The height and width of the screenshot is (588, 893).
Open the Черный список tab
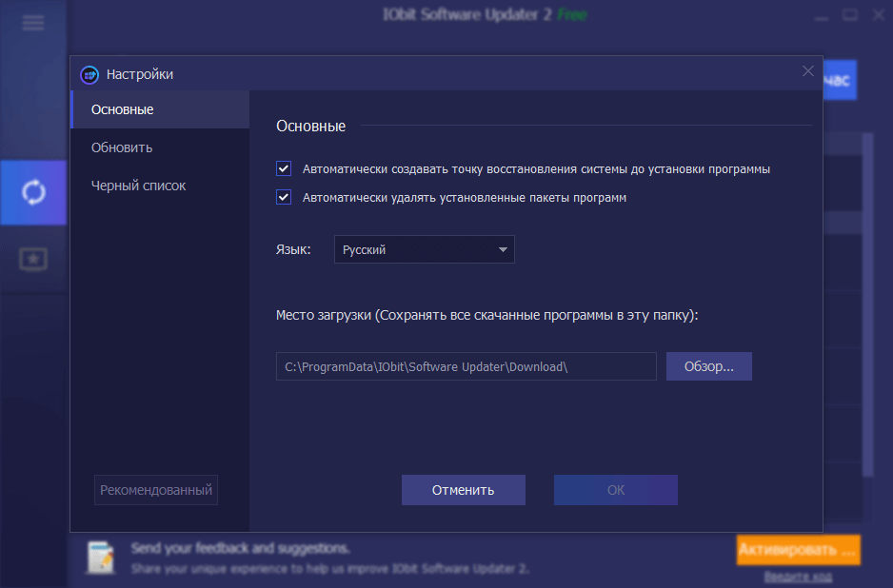[139, 186]
